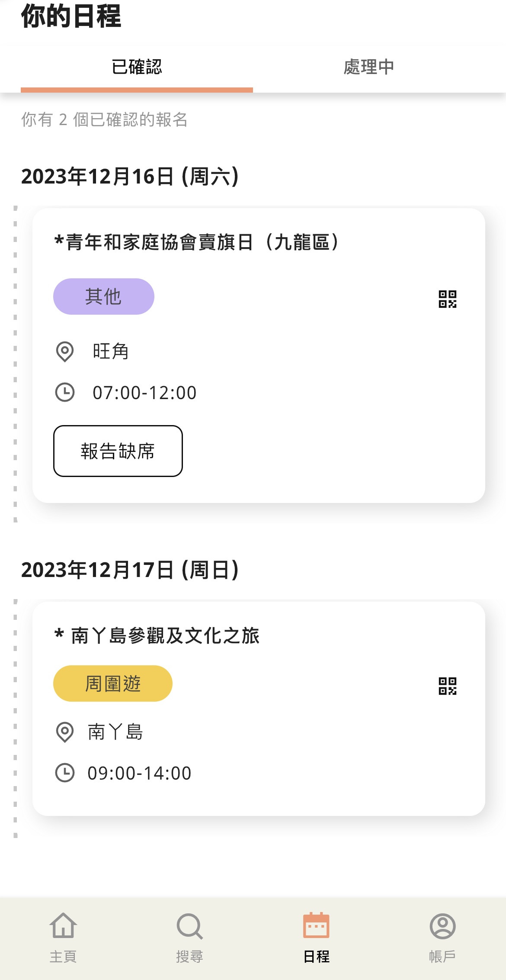Tap the Lamma Island location pin icon
506x980 pixels.
pos(65,732)
